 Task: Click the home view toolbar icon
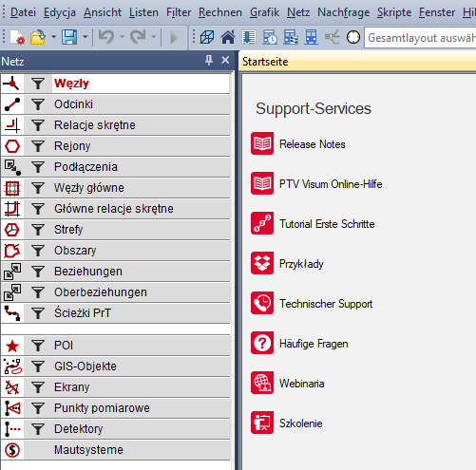pyautogui.click(x=228, y=37)
